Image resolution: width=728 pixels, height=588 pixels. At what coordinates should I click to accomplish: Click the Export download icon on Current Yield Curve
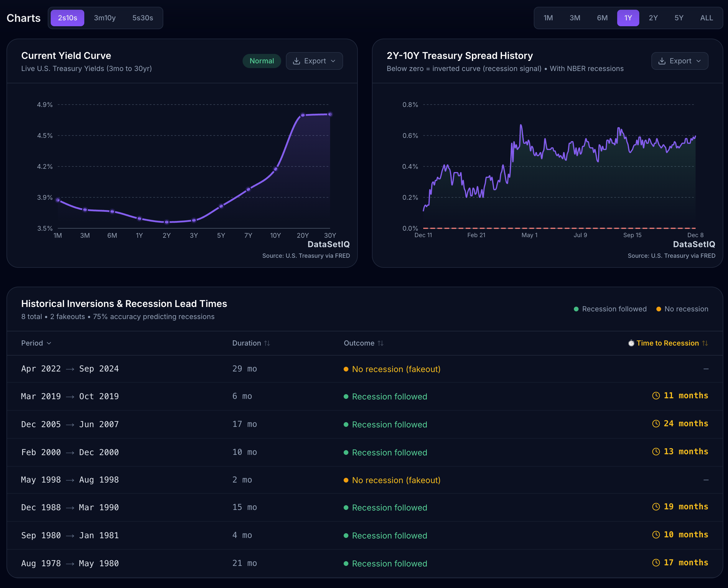[x=297, y=61]
